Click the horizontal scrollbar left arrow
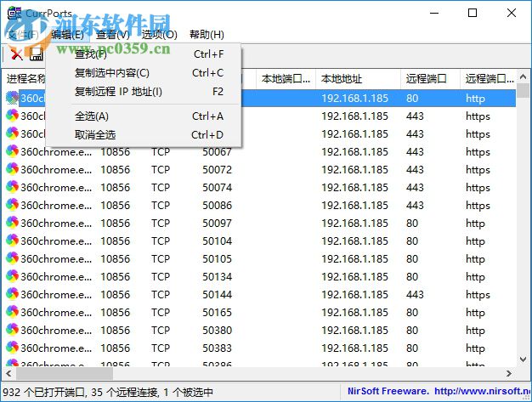Screen dimensions: 532x402 (x=8, y=373)
